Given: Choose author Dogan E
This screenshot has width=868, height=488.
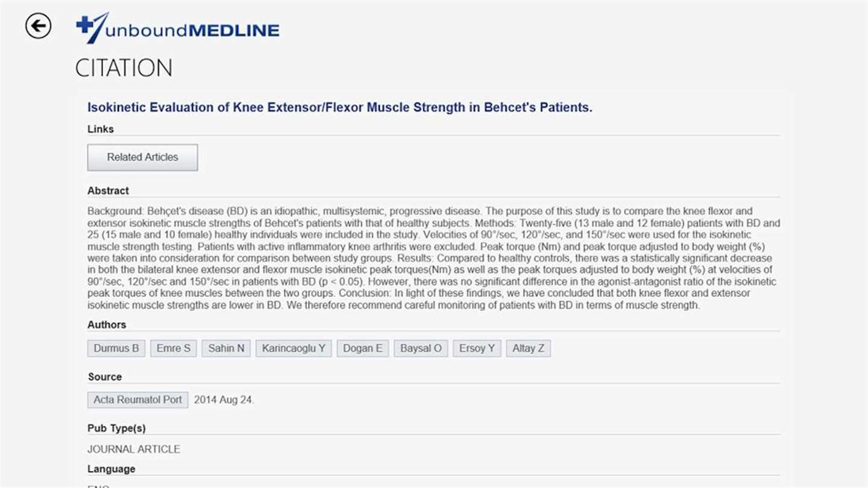Looking at the screenshot, I should tap(363, 348).
